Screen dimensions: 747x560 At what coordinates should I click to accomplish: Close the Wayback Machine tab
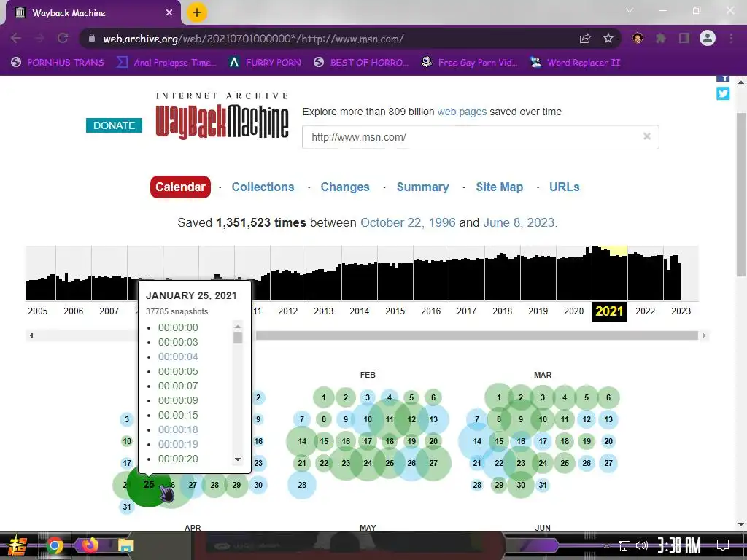[x=169, y=13]
